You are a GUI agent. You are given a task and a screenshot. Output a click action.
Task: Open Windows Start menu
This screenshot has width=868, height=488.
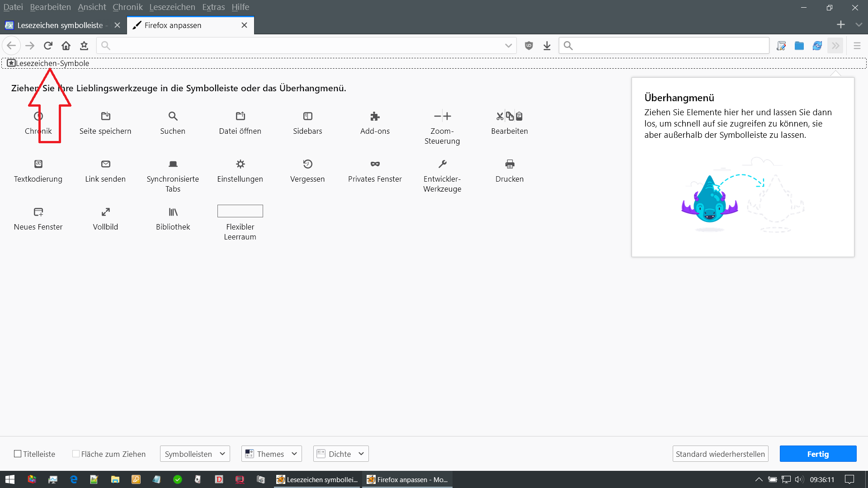pyautogui.click(x=10, y=479)
